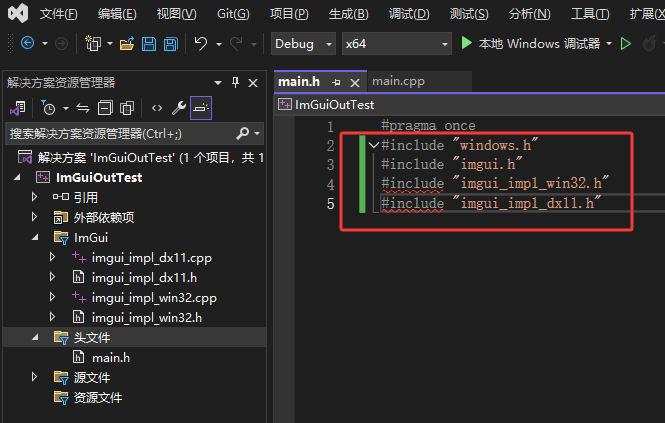This screenshot has height=423, width=665.
Task: Click the Save All icon
Action: coord(171,44)
